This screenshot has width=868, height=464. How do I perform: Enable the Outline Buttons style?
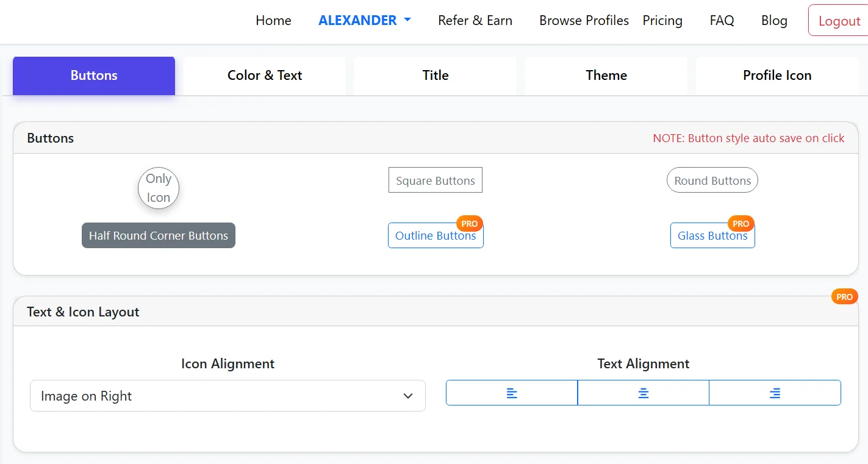click(435, 236)
